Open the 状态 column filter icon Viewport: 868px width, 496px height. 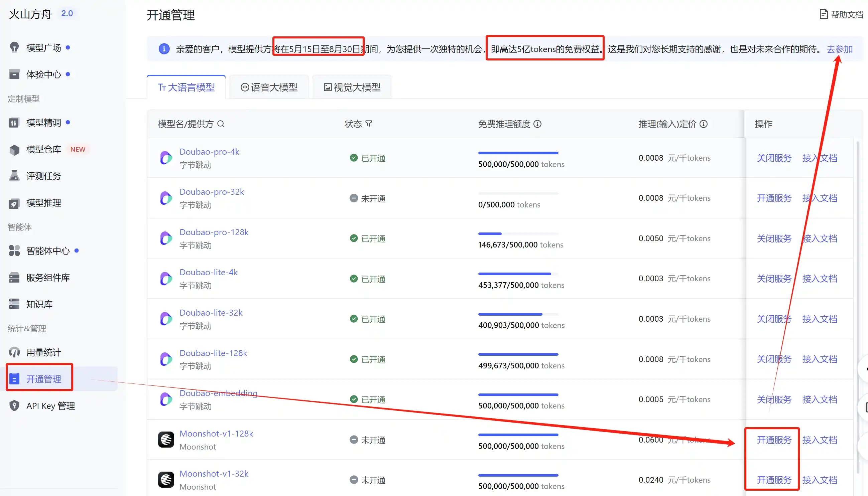(x=369, y=124)
